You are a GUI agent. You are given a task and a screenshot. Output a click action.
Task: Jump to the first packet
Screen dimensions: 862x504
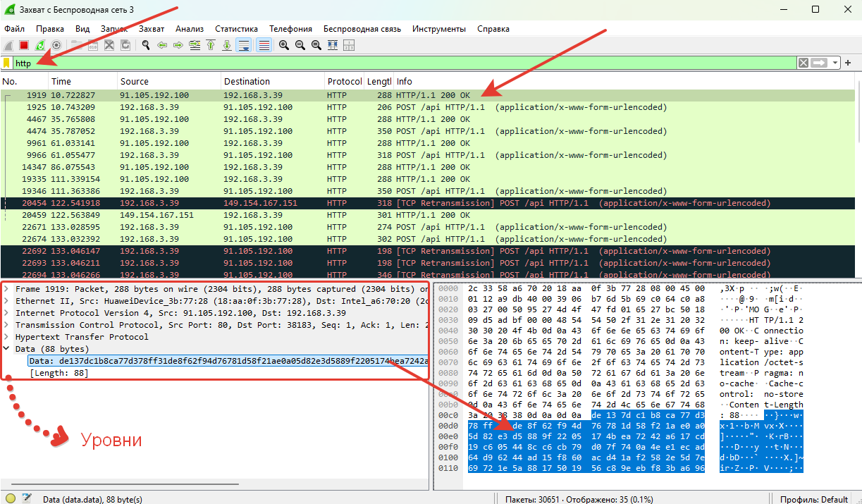coord(211,45)
